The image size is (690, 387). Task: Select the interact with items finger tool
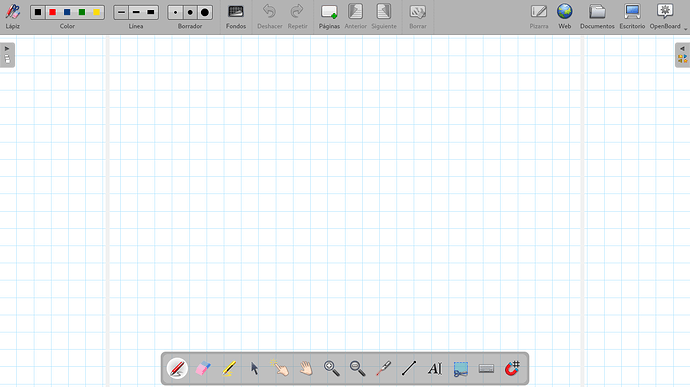(280, 368)
